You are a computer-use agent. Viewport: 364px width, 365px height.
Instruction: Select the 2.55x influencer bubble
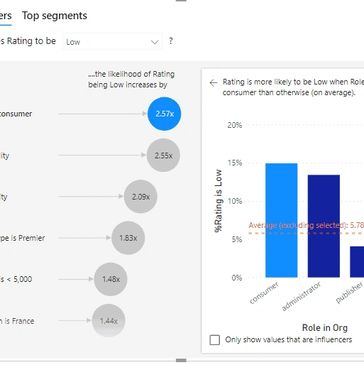[163, 155]
